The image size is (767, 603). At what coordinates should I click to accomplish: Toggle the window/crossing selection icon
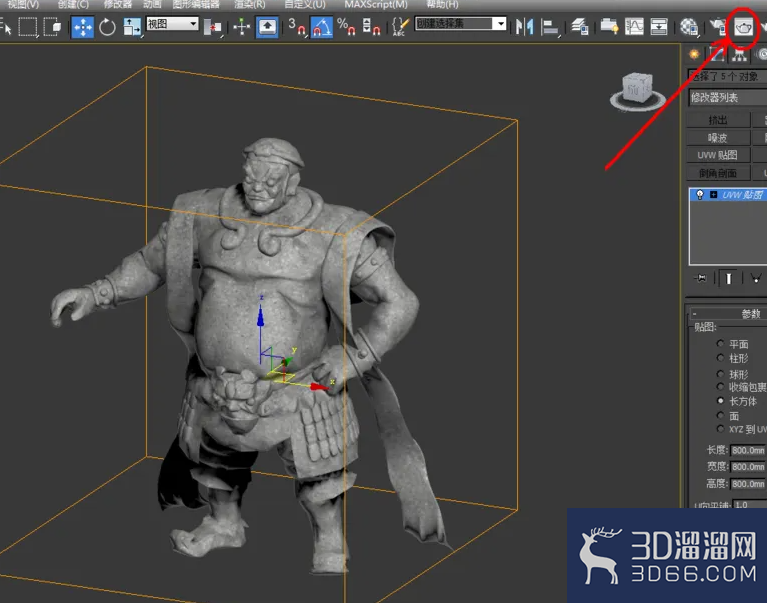(x=52, y=26)
